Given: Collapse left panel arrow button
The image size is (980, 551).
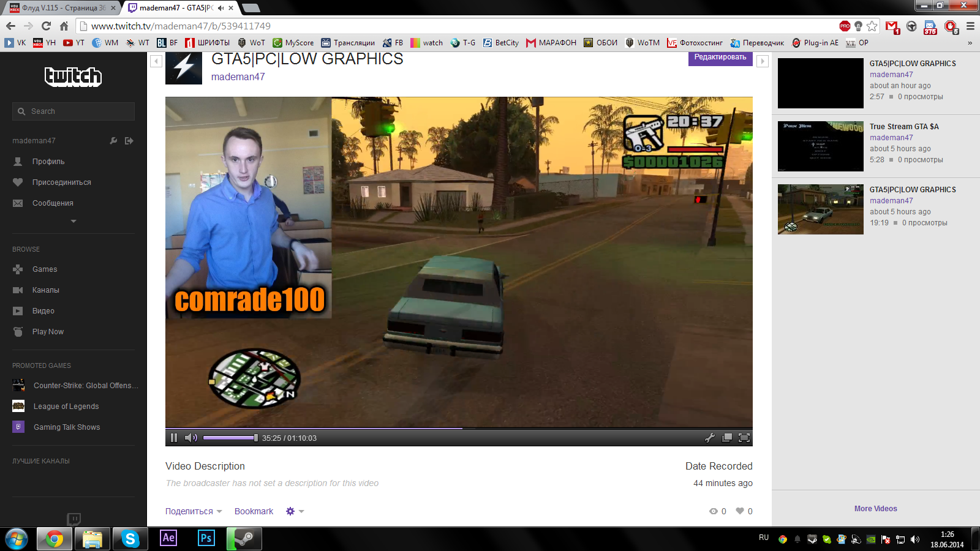Looking at the screenshot, I should 156,61.
